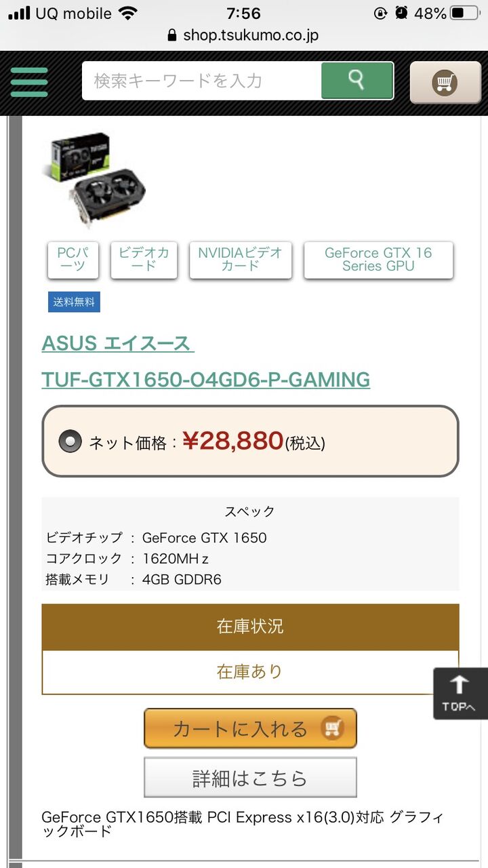488x868 pixels.
Task: Open the hamburger menu icon
Action: tap(29, 81)
